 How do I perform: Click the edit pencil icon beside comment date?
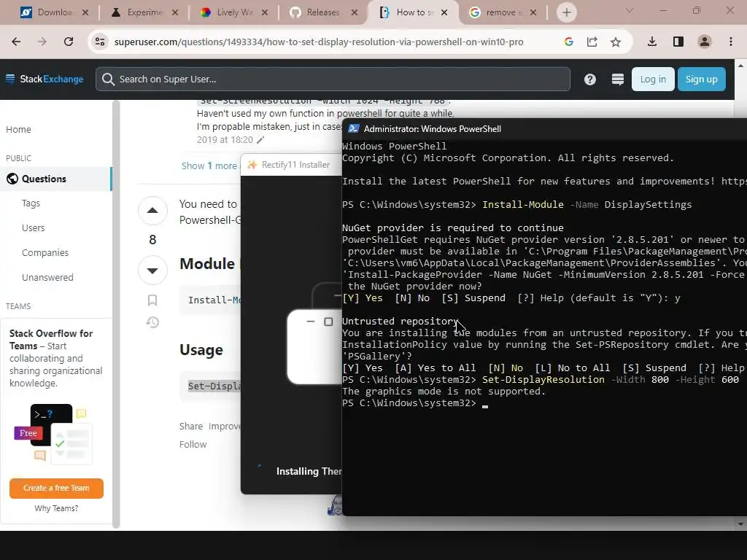260,140
